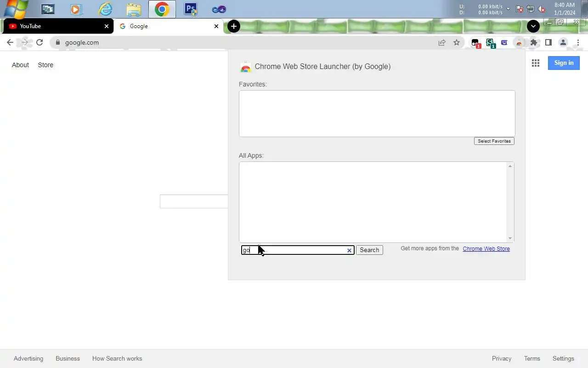View site information via the lock icon
Viewport: 588px width, 368px height.
(57, 42)
